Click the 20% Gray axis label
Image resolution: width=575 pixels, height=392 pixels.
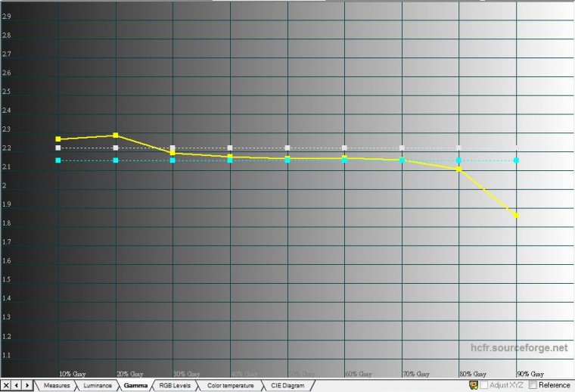130,374
